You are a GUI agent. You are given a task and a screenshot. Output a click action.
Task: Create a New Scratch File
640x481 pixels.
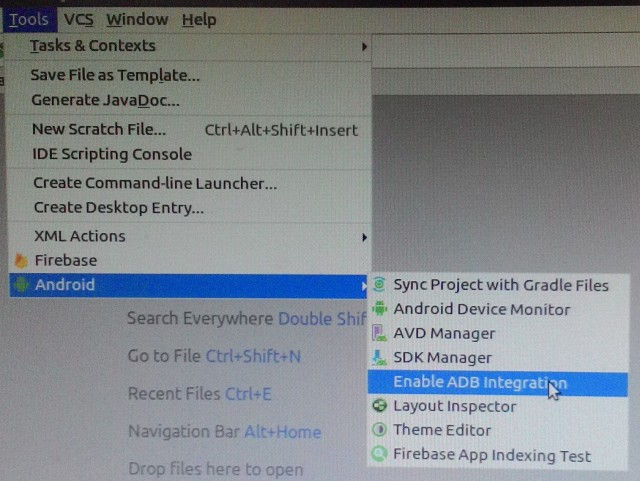[189, 129]
